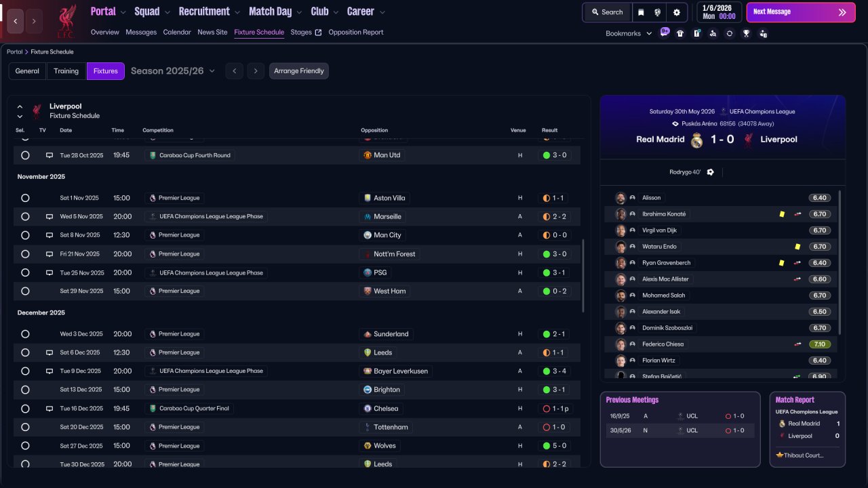Open the 9+ messages bookmark icon
868x488 pixels.
(665, 33)
